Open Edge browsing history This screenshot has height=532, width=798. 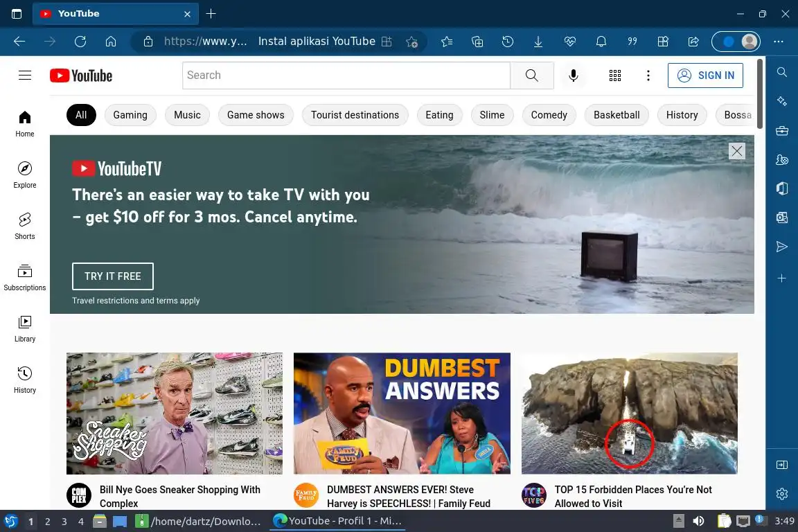tap(507, 42)
